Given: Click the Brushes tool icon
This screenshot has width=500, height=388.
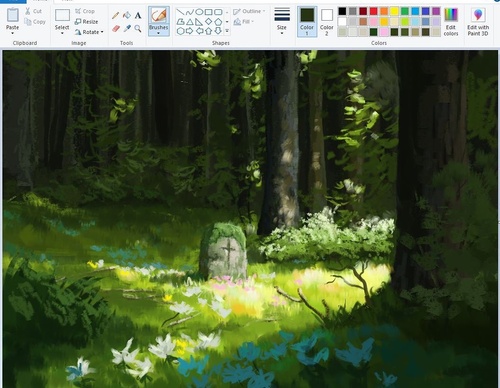Looking at the screenshot, I should [159, 16].
